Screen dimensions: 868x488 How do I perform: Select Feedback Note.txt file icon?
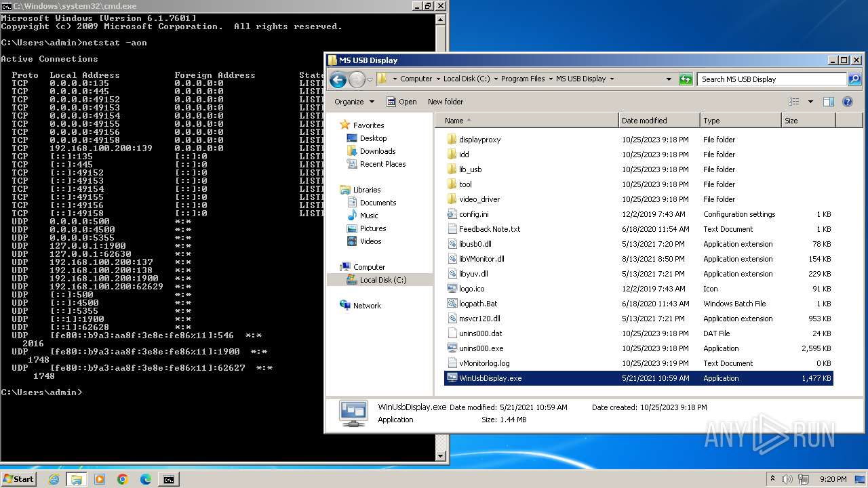[x=452, y=229]
